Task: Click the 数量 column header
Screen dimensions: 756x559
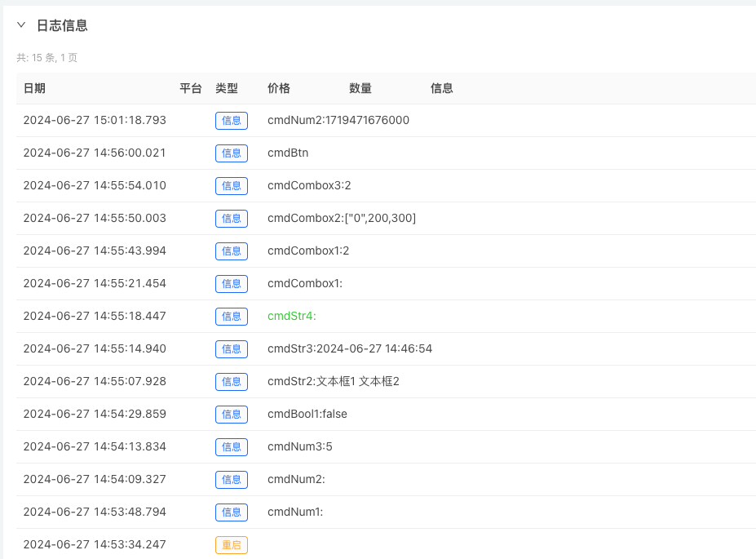Action: coord(360,88)
